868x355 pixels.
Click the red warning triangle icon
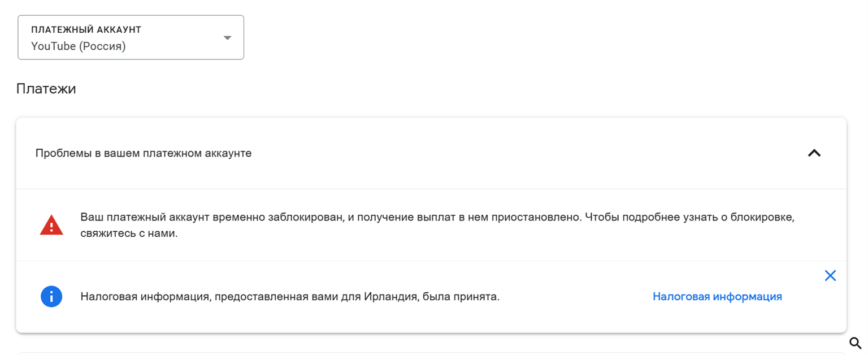coord(51,225)
